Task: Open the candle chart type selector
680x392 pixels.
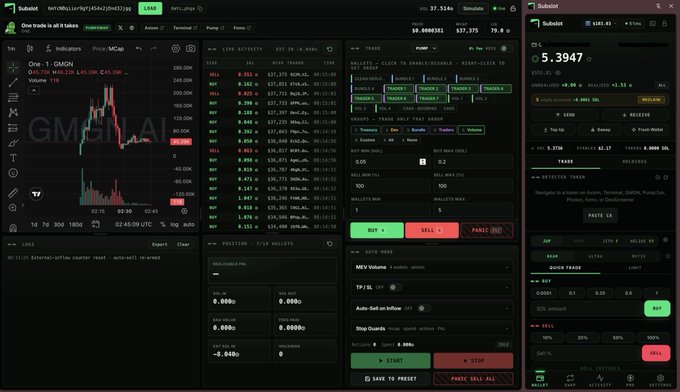Action: tap(30, 49)
